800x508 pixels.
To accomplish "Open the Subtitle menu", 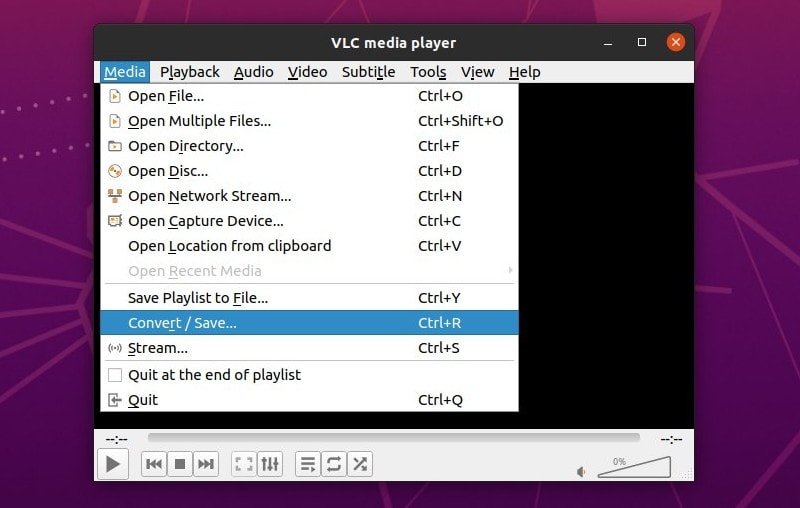I will tap(368, 72).
